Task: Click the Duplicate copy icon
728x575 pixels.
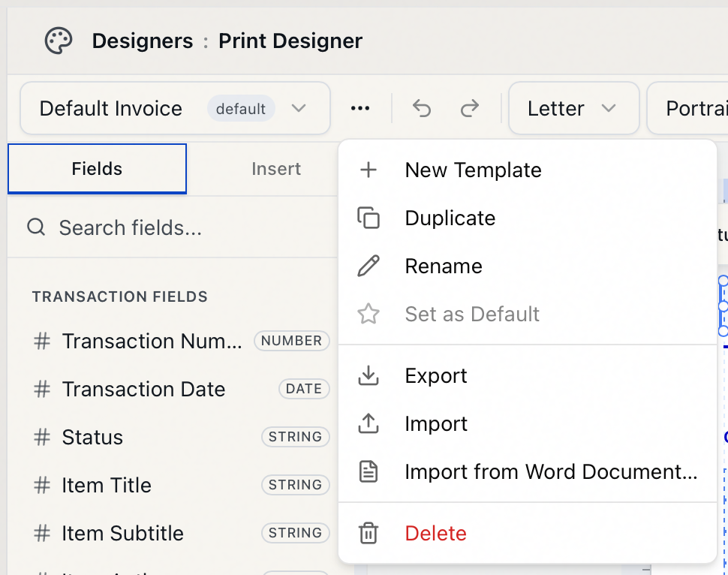Action: 369,218
